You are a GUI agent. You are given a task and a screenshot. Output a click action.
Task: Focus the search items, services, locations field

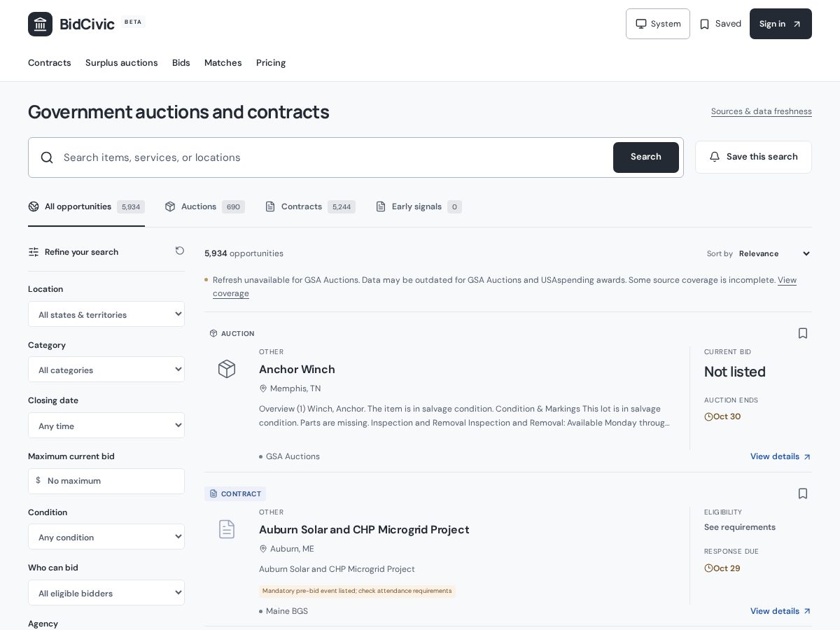[x=335, y=157]
